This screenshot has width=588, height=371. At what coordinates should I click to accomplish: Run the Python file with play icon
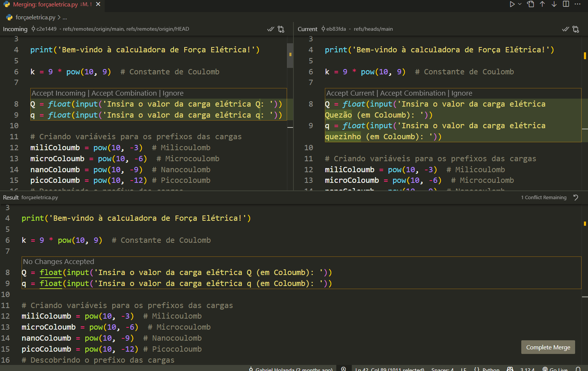pyautogui.click(x=512, y=4)
